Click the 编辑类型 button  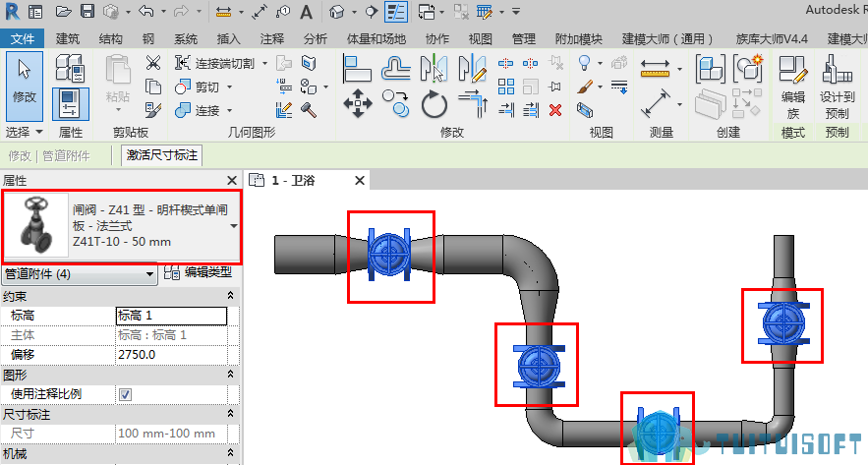coord(199,273)
